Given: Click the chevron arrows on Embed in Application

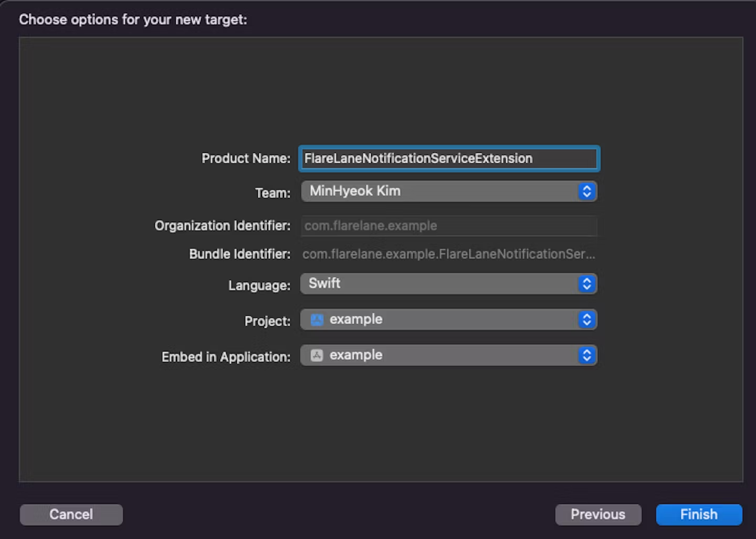Looking at the screenshot, I should [x=586, y=355].
